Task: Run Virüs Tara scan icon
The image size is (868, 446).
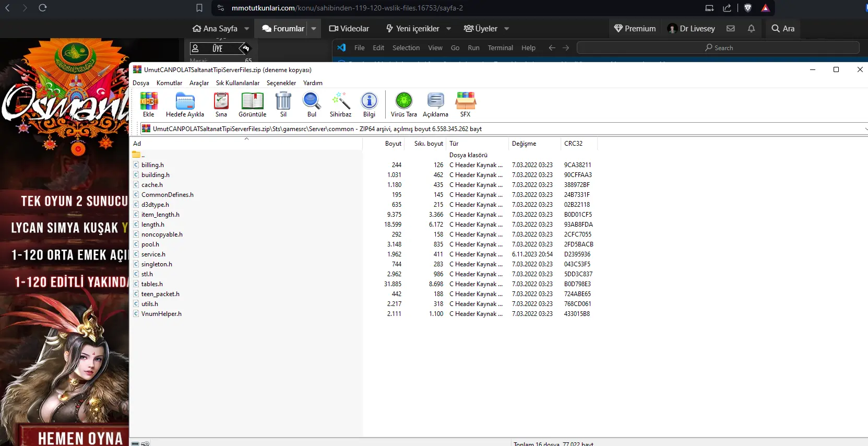Action: [403, 101]
